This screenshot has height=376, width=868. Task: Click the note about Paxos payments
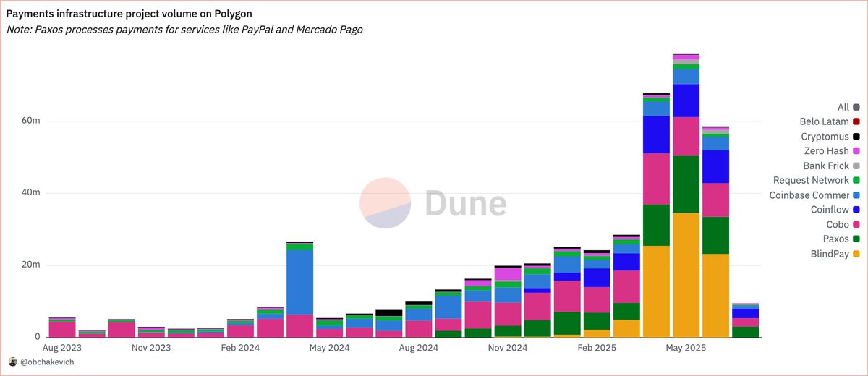(184, 30)
